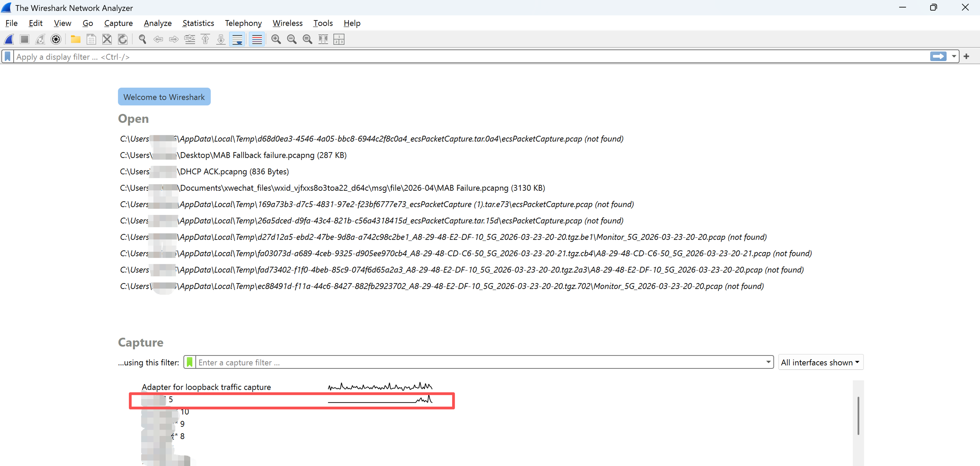Start capturing packets with the shark fin icon
This screenshot has width=980, height=466.
point(9,39)
